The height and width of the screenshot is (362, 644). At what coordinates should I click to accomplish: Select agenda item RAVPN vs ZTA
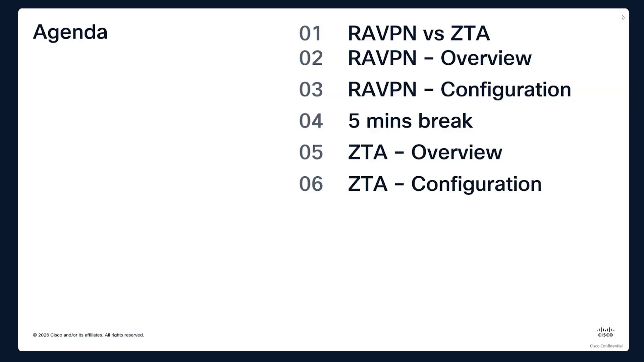pyautogui.click(x=419, y=33)
